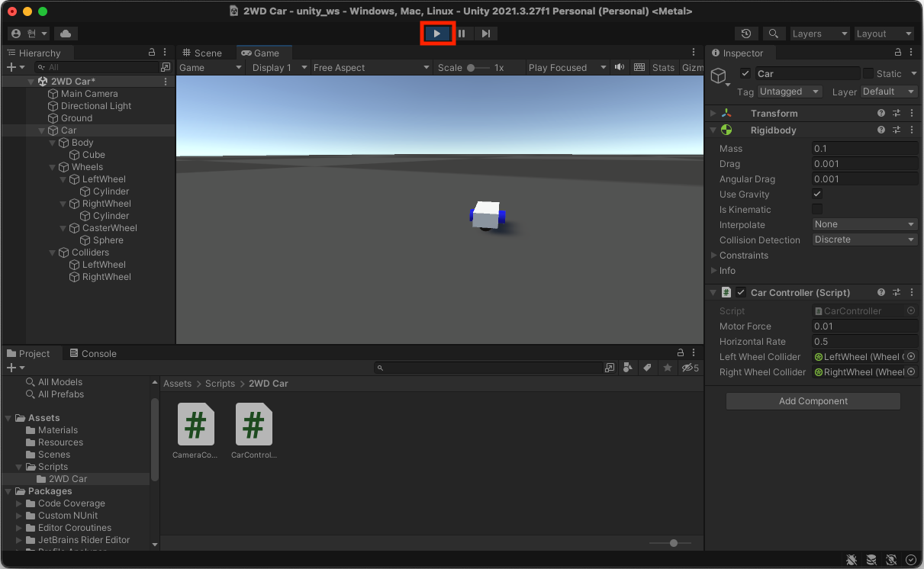Open the Undo History icon
This screenshot has width=924, height=569.
746,34
